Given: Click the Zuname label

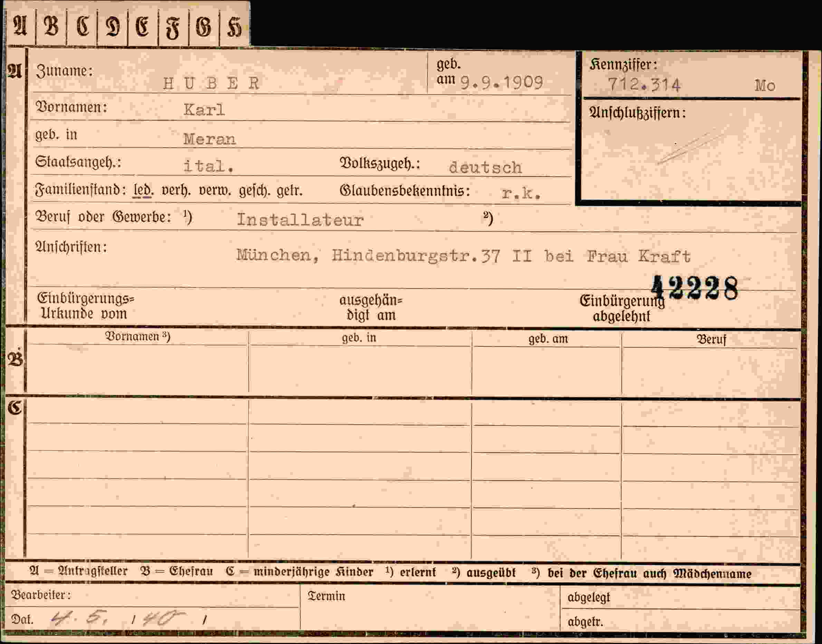Looking at the screenshot, I should pyautogui.click(x=65, y=70).
